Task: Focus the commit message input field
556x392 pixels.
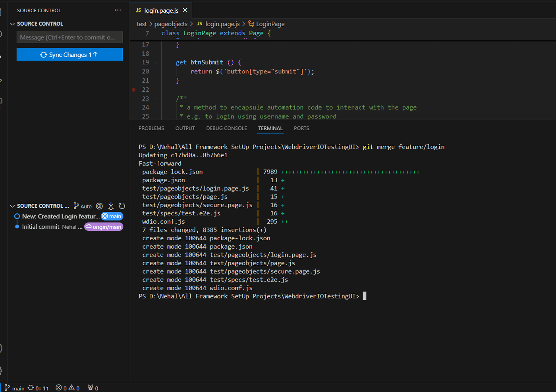Action: pos(69,37)
